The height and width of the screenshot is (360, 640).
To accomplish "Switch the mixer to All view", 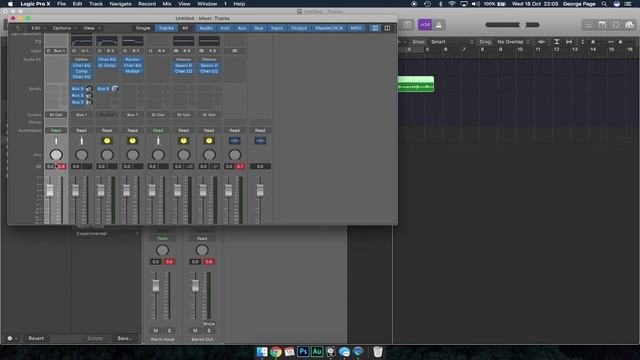I will (185, 28).
